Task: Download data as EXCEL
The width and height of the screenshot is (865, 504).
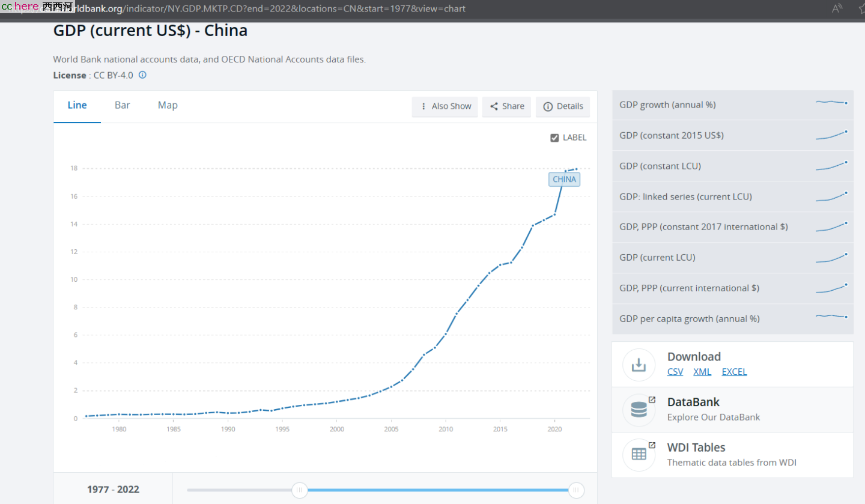Action: (x=734, y=372)
